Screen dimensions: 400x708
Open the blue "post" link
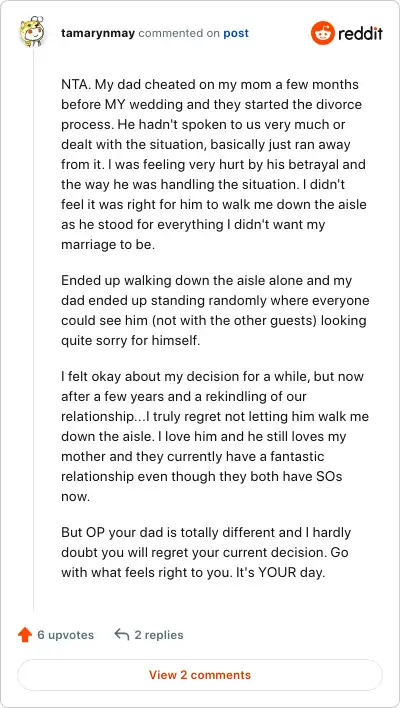[x=236, y=34]
